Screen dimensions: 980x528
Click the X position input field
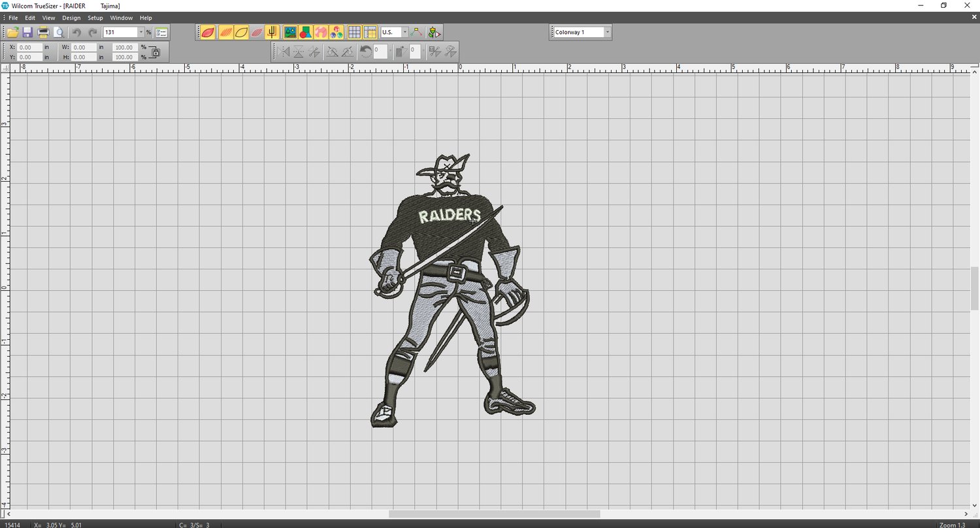pos(30,47)
